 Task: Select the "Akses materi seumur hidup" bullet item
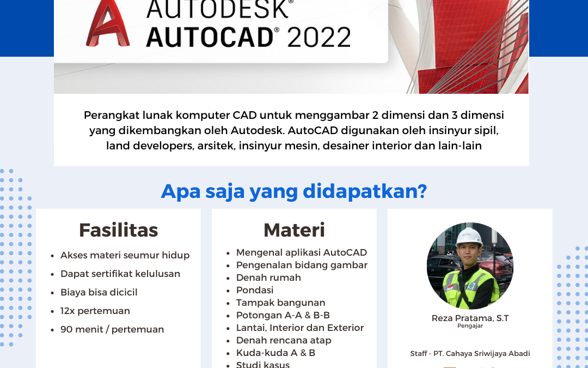pyautogui.click(x=125, y=255)
